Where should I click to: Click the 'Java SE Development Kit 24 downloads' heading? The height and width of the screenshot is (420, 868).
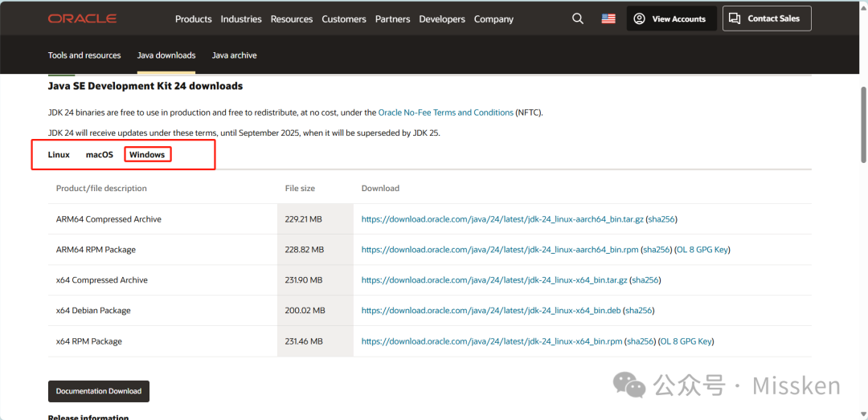[x=145, y=86]
